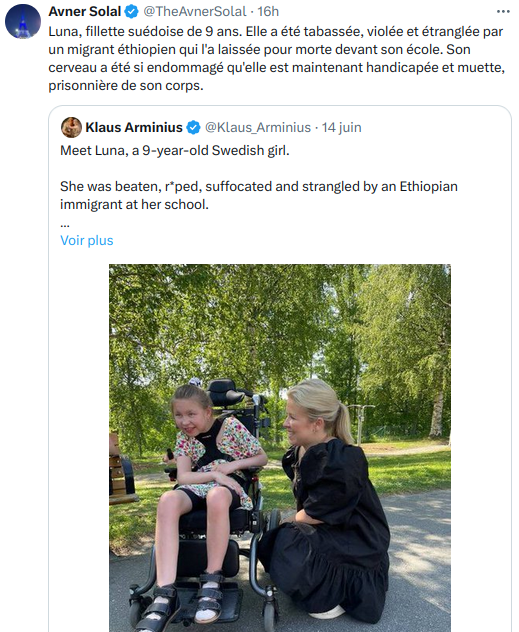
Task: Open the @TheAvnerSolal handle link
Action: [195, 12]
